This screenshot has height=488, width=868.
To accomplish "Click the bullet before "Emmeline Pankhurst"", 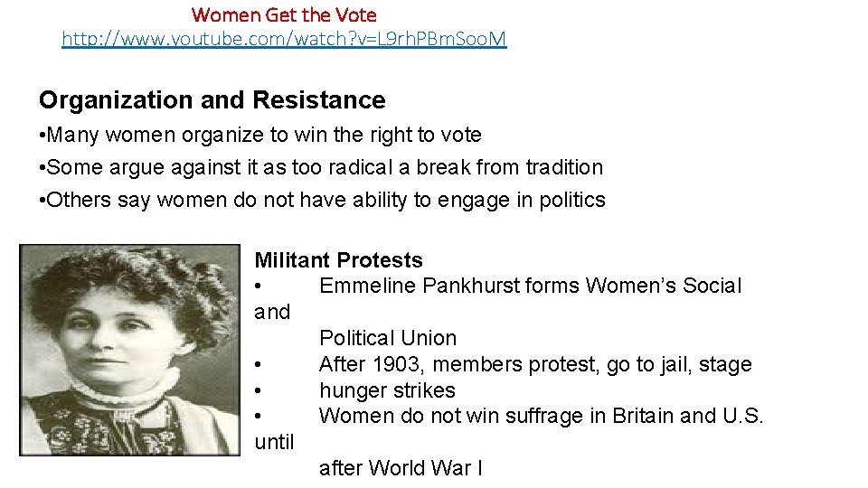I will (x=259, y=286).
